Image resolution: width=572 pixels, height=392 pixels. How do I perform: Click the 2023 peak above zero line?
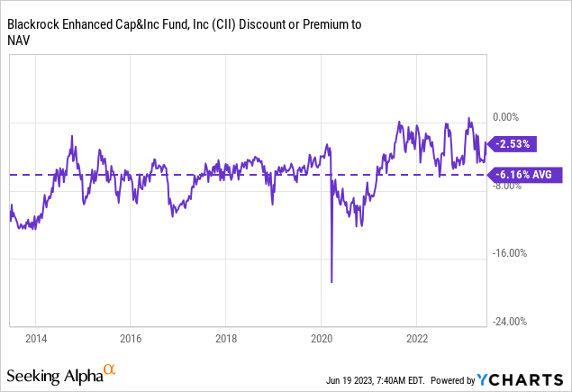tap(469, 119)
